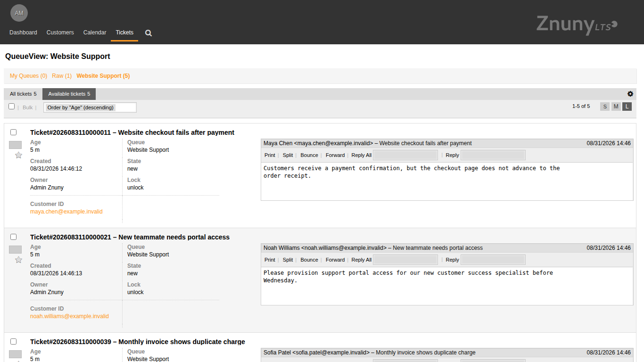The image size is (644, 362).
Task: Open Reply All dropdown in Maya Chen article
Action: [x=405, y=155]
